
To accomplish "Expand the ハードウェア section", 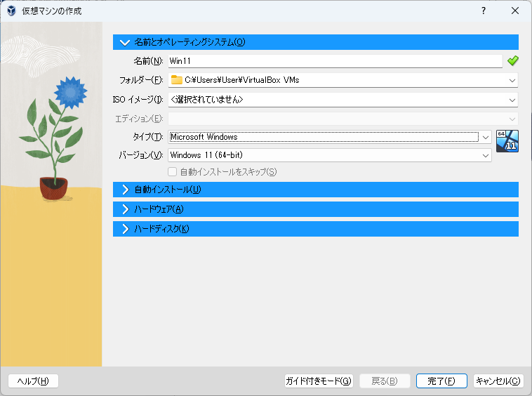I will point(316,209).
